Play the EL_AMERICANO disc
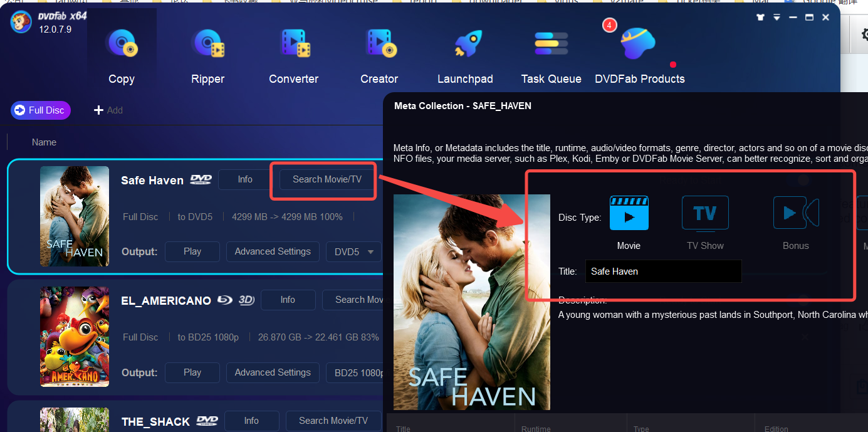868x432 pixels. point(192,372)
